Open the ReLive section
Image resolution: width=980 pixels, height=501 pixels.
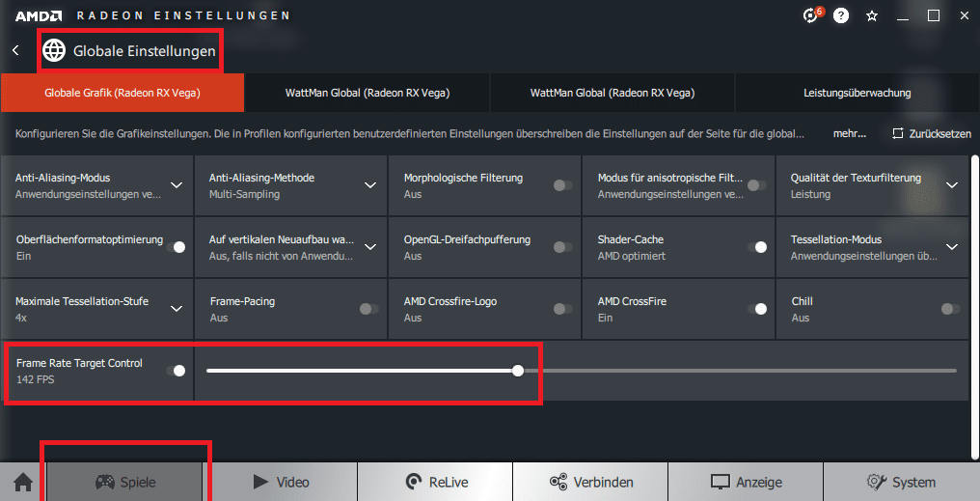tap(435, 483)
